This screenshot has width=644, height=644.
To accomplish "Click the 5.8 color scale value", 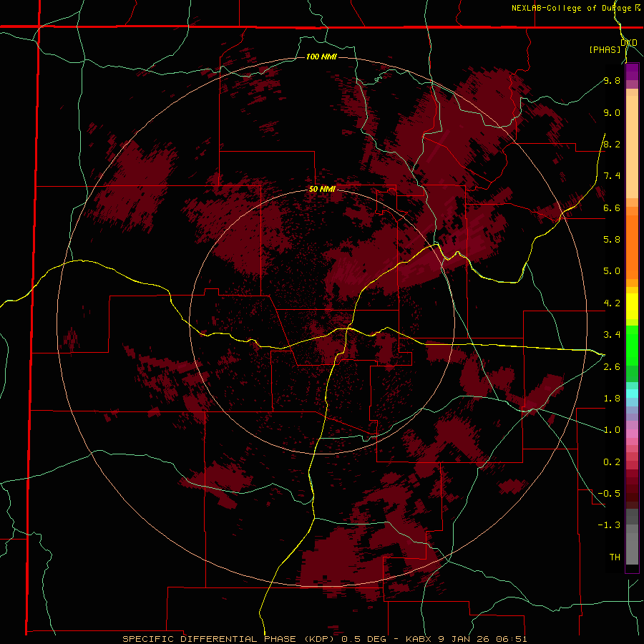I will [612, 240].
